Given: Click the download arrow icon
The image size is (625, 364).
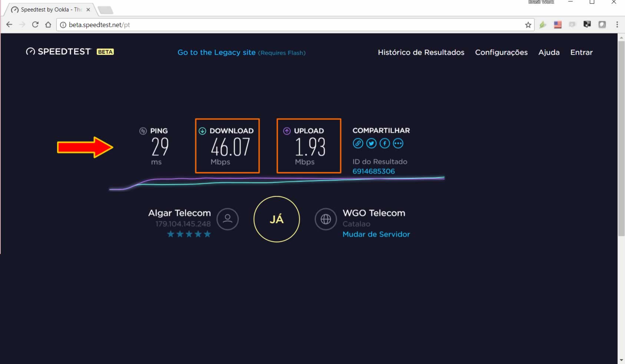Looking at the screenshot, I should [202, 131].
